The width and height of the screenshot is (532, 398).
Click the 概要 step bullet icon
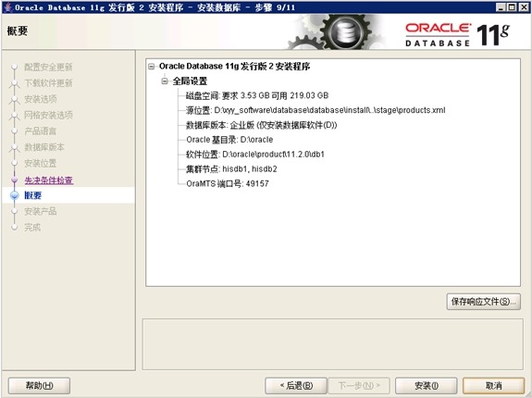(15, 196)
